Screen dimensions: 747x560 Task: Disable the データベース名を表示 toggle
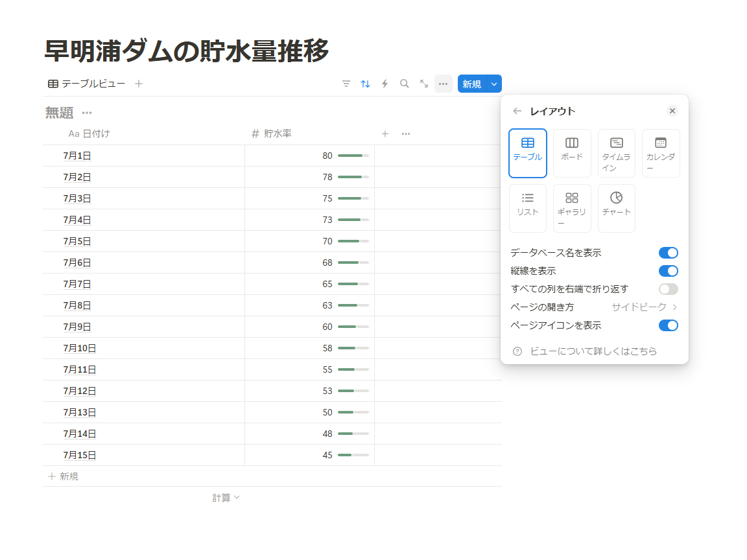pos(668,253)
